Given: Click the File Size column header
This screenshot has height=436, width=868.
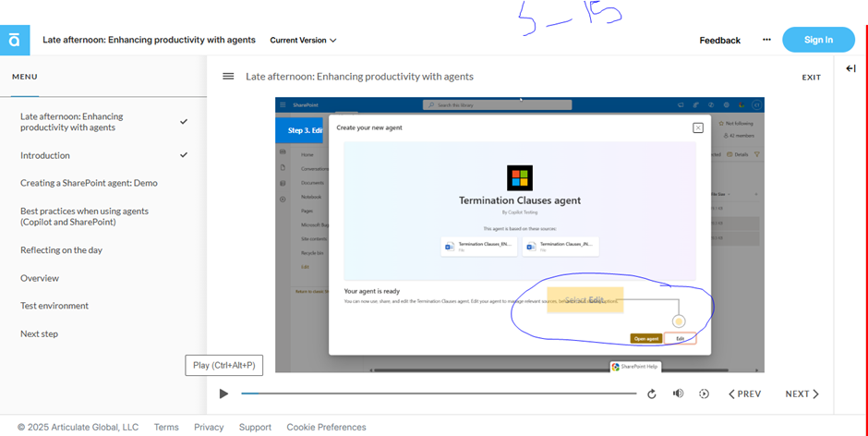Looking at the screenshot, I should 719,194.
